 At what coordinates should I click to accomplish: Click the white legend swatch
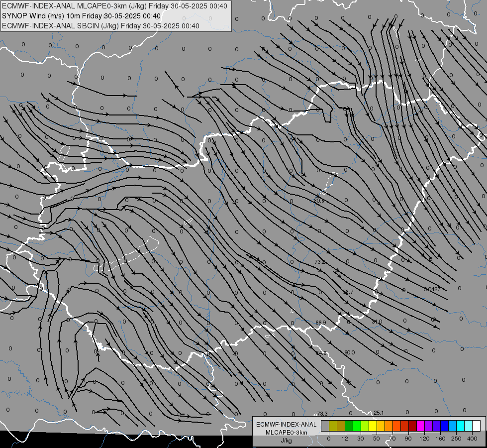click(476, 426)
